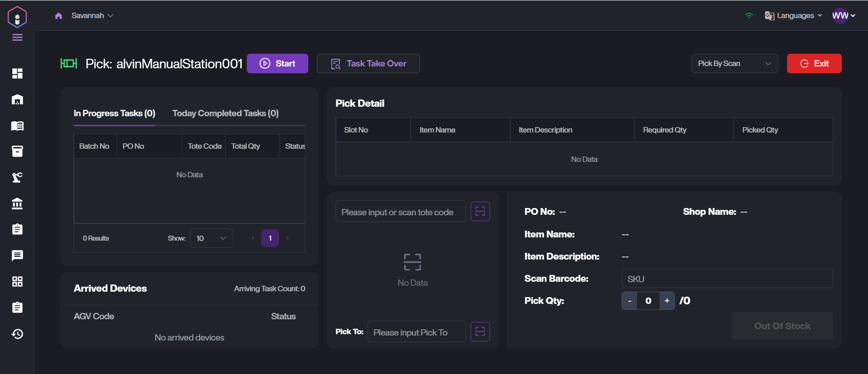Click the scan icon beside tote code field

pyautogui.click(x=480, y=212)
